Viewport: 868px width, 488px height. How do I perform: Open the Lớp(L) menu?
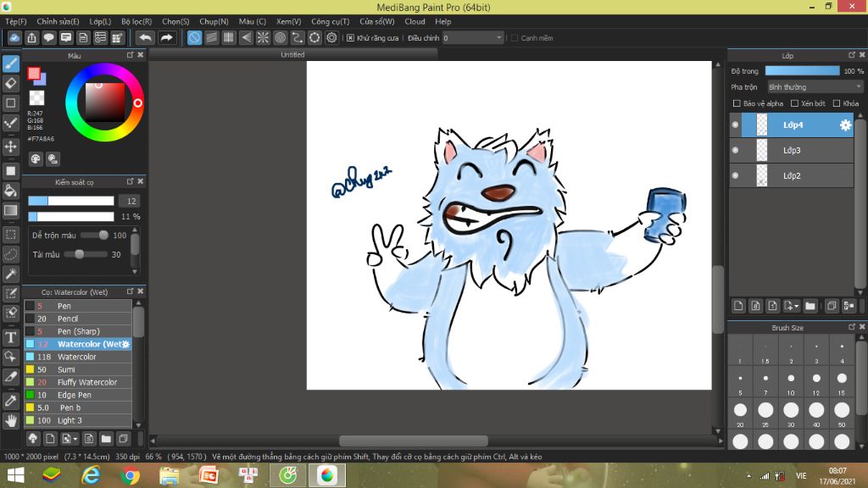[100, 21]
